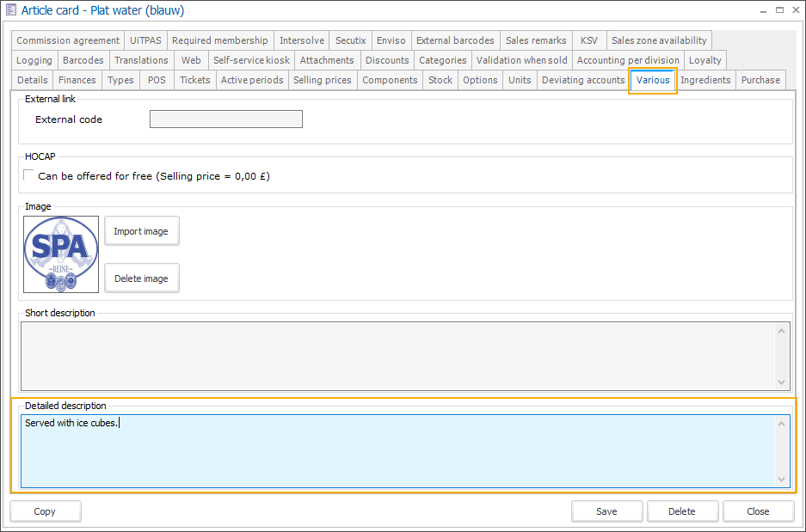Switch to Sales zone availability tab
The height and width of the screenshot is (532, 806).
coord(659,40)
